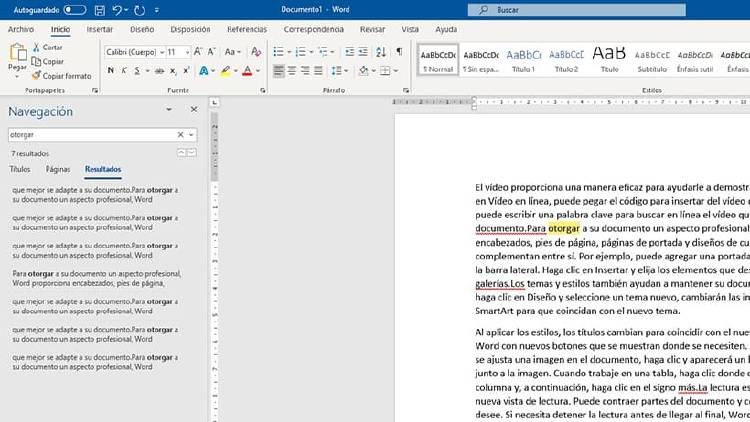Screen dimensions: 750x422
Task: Apply the Título 1 style
Action: (x=524, y=59)
